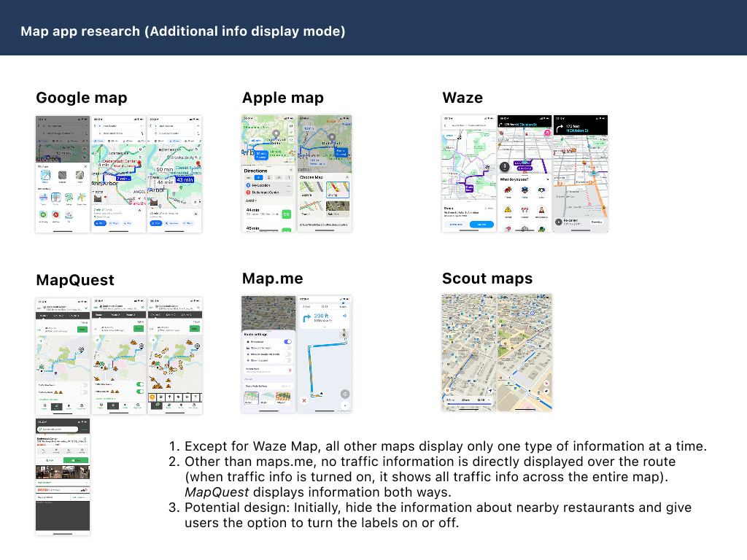The image size is (747, 560).
Task: Enable the MapQuest traffic slowdowns switch
Action: (x=85, y=384)
